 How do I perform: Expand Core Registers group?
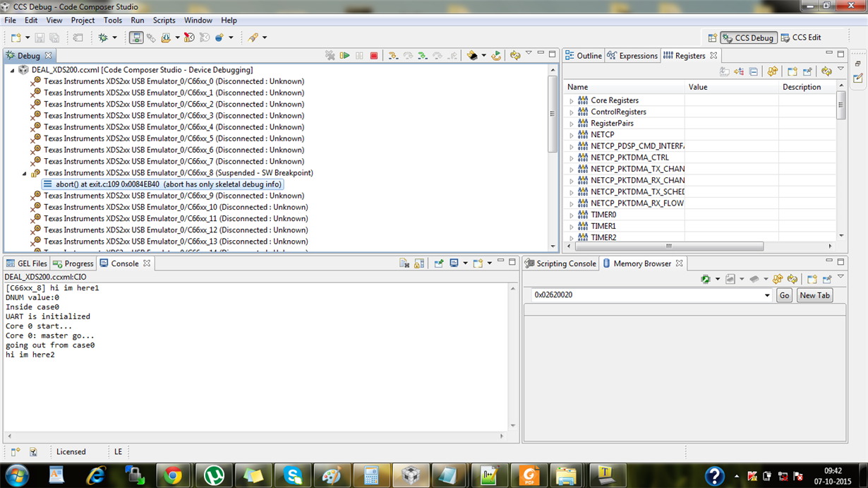click(572, 101)
